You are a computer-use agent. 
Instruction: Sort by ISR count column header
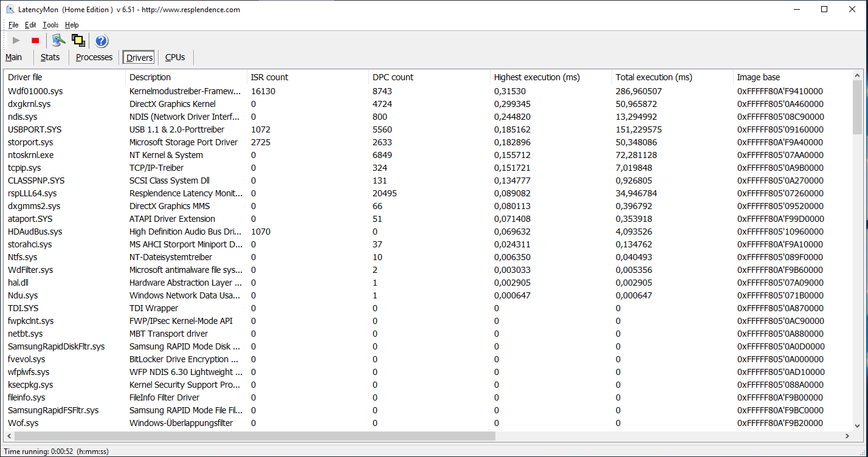point(308,77)
